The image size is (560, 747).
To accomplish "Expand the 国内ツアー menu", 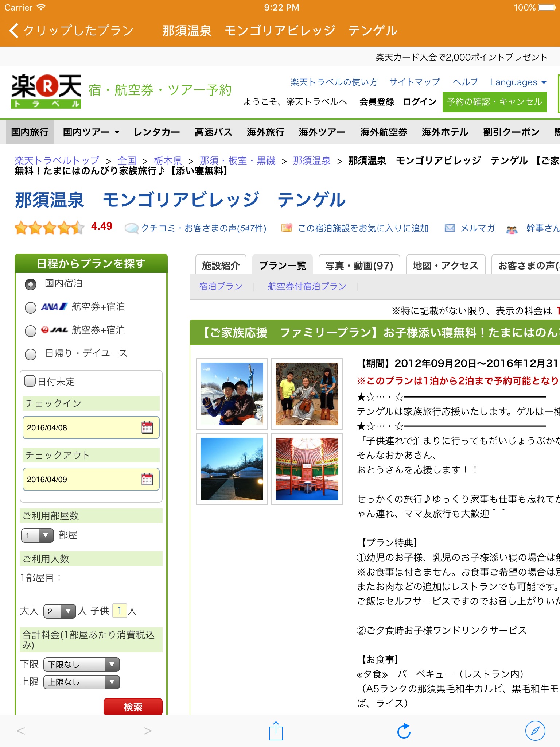I will click(91, 132).
